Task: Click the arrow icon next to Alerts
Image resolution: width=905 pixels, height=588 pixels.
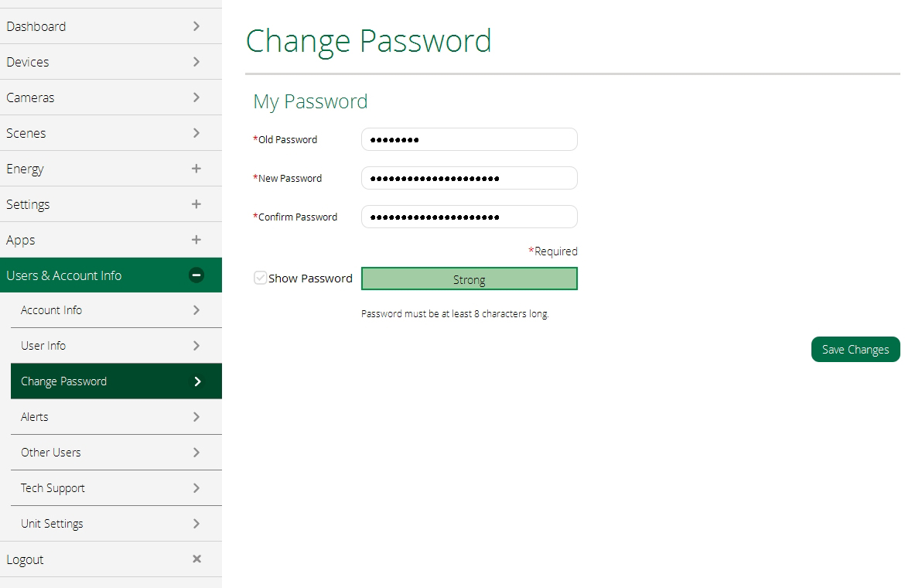Action: coord(196,417)
